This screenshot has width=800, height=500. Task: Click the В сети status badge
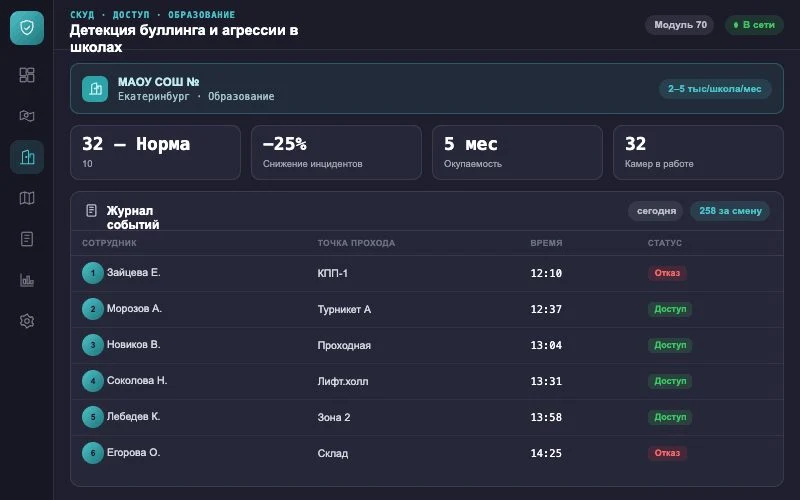[754, 25]
